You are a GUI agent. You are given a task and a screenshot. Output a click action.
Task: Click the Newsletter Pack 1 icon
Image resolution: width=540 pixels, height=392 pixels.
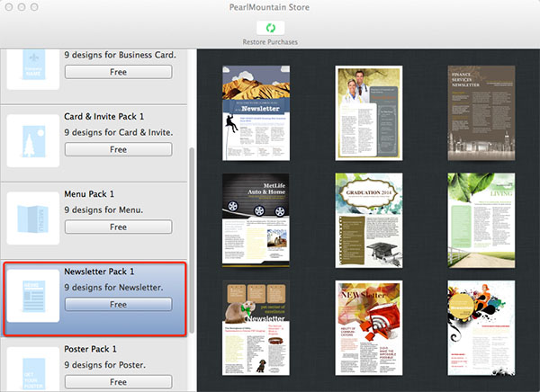(x=33, y=295)
